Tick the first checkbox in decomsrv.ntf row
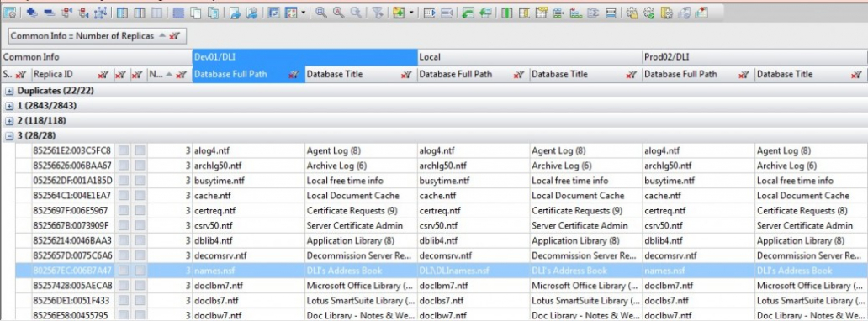The image size is (868, 321). point(123,255)
